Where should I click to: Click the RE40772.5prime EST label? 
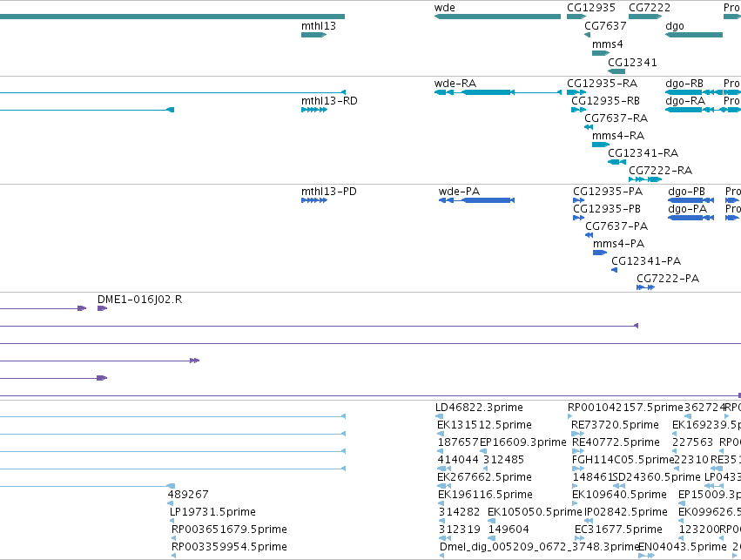[x=616, y=442]
